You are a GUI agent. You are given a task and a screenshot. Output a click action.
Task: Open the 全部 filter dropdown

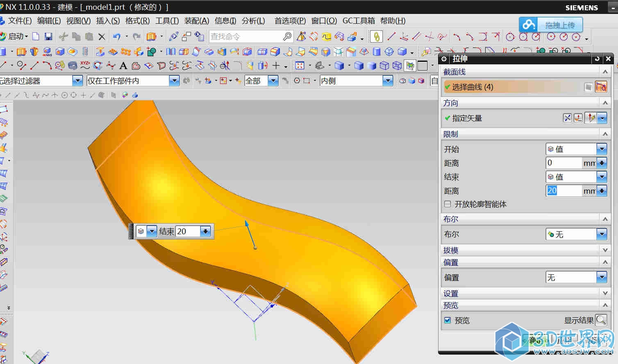(x=273, y=81)
